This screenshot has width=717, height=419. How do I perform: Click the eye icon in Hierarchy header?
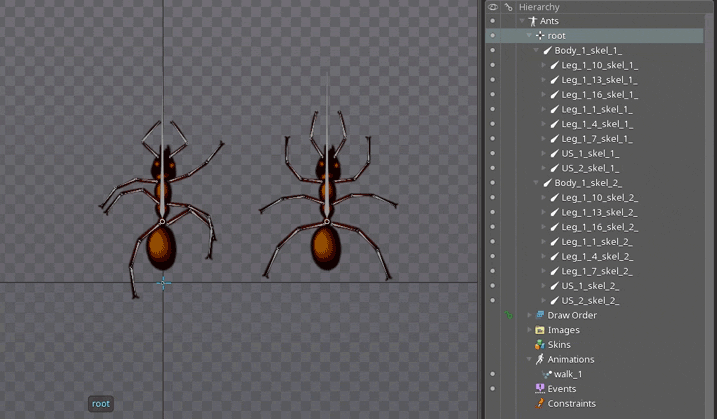click(x=492, y=6)
